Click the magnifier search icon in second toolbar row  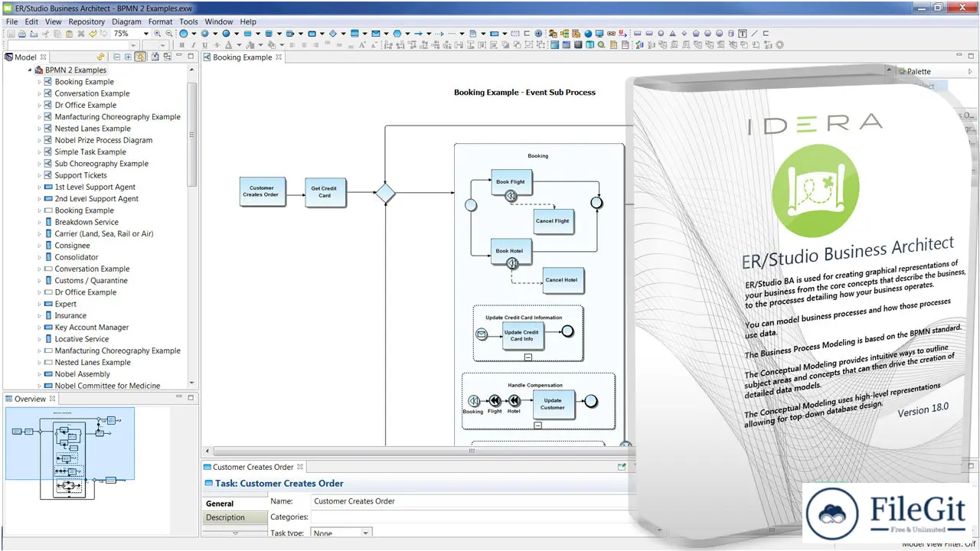pos(601,45)
